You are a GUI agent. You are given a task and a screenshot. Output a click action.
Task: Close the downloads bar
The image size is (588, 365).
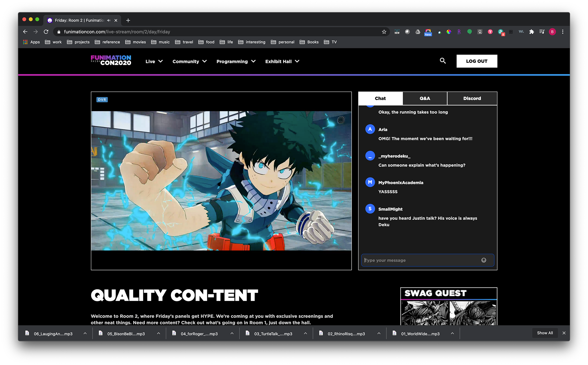click(564, 333)
